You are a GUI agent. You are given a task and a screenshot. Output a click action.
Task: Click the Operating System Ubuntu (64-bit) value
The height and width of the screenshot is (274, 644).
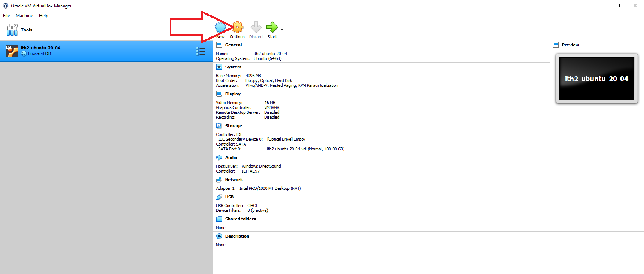coord(268,58)
